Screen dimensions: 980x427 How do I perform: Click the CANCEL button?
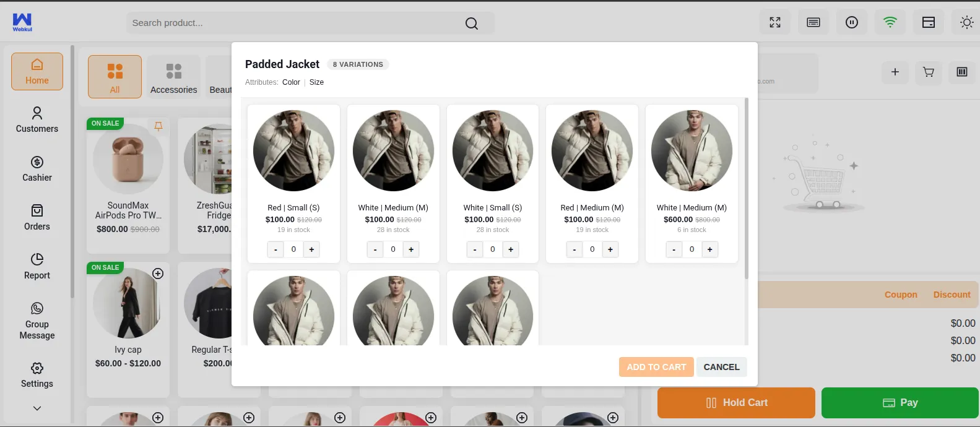(x=722, y=367)
